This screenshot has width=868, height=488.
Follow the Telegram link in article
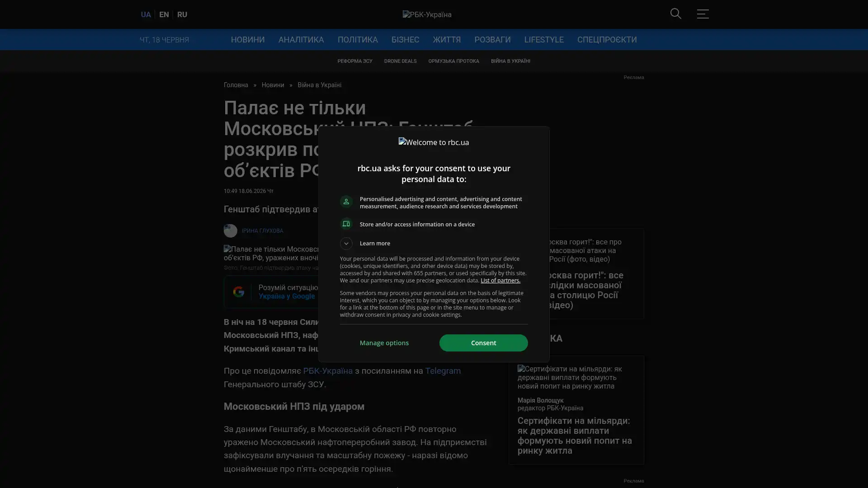click(443, 371)
